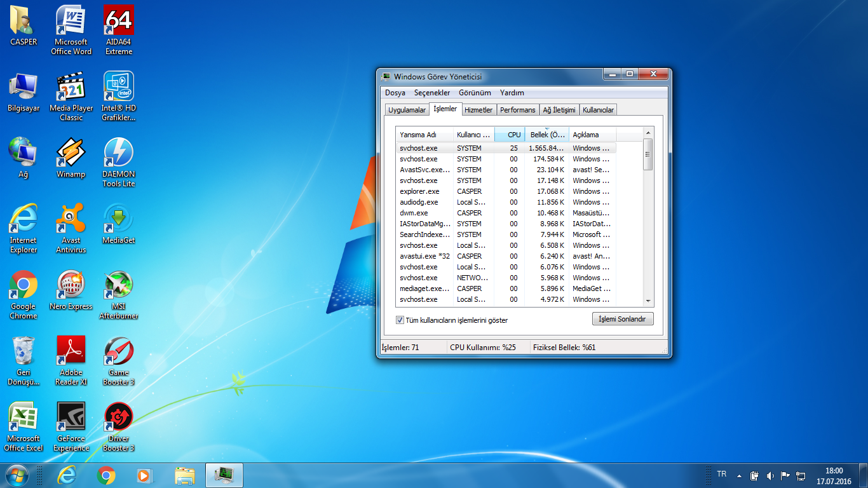Open the Windows Start button
868x488 pixels.
point(17,475)
